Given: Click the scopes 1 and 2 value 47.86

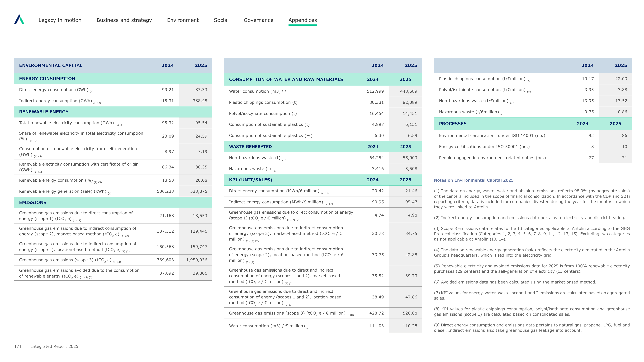Looking at the screenshot, I should [x=411, y=297].
